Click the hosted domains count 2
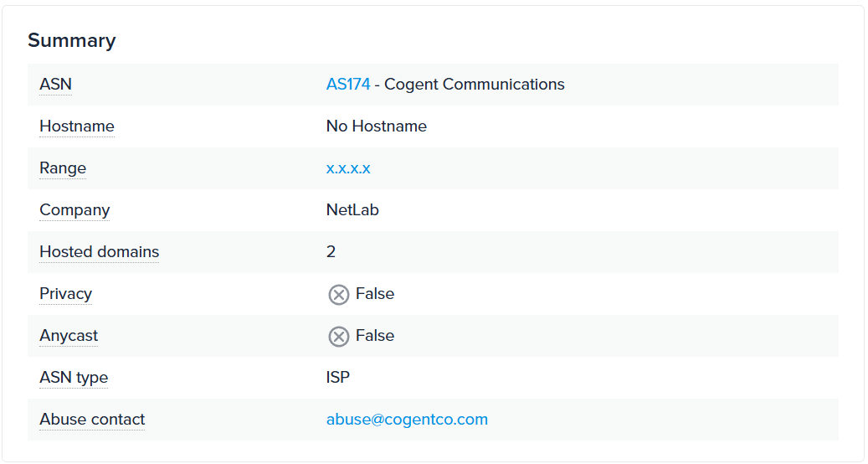The height and width of the screenshot is (464, 868). [331, 252]
